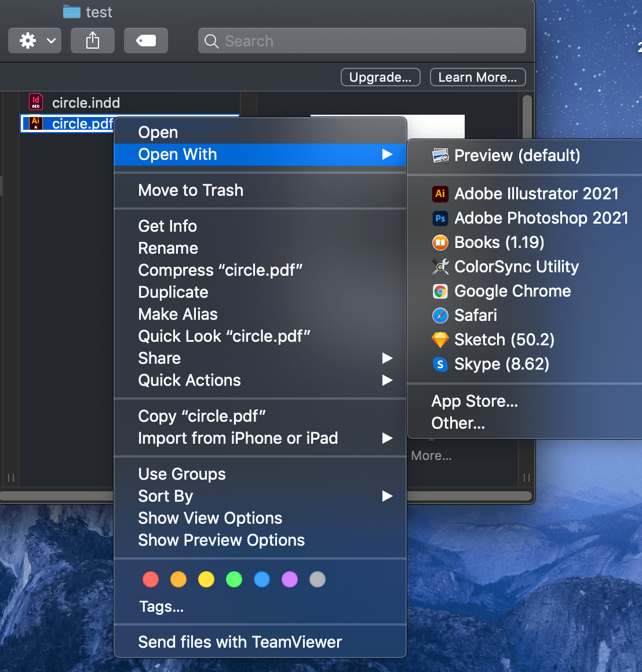
Task: Open the file with Sketch
Action: pos(492,339)
